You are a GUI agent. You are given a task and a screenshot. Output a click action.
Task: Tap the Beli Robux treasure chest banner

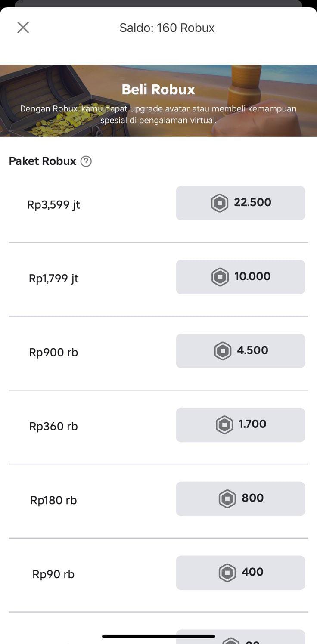(x=158, y=101)
